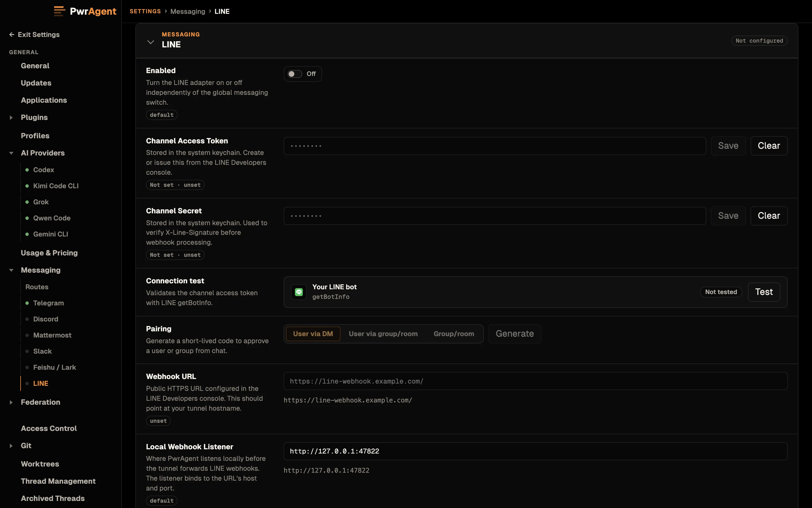The height and width of the screenshot is (508, 812).
Task: Click the LINE bot green chat icon
Action: [299, 292]
